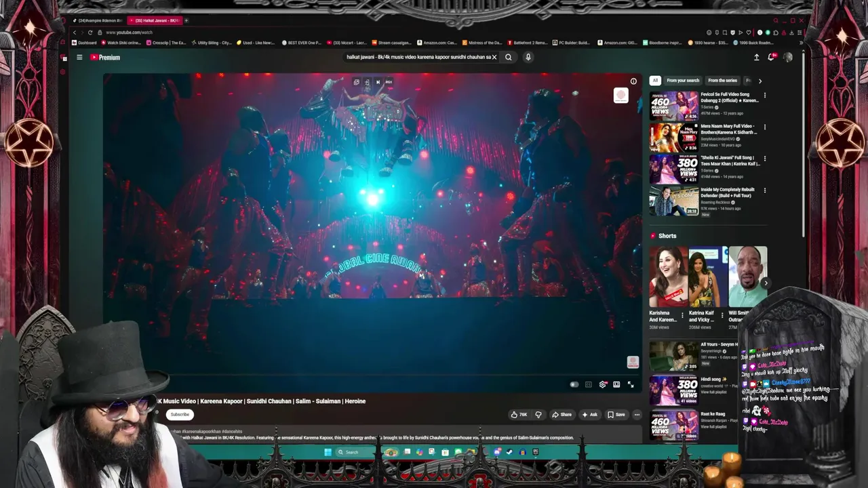Toggle closed captions in the player
868x488 pixels.
[x=589, y=384]
